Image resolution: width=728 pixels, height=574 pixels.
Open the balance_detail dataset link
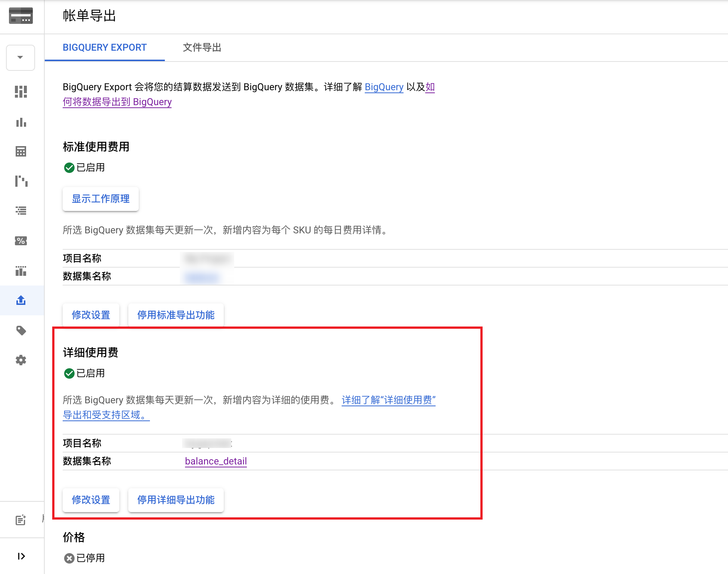(x=216, y=461)
